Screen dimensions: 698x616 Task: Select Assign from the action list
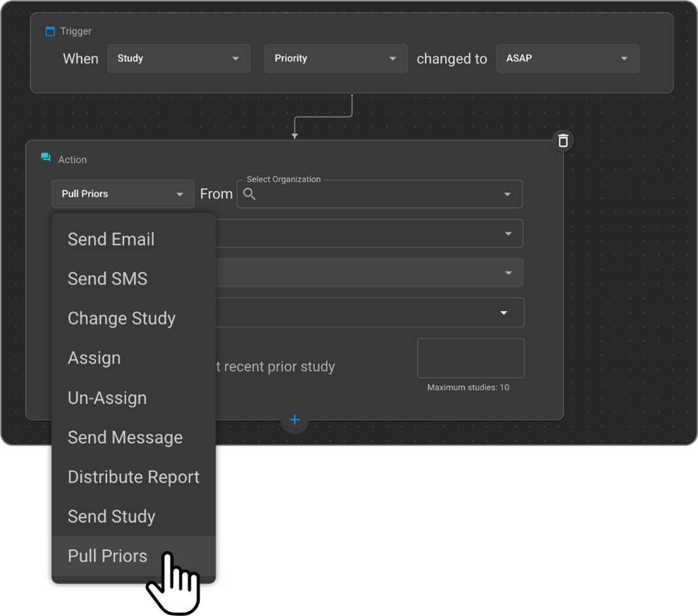click(x=94, y=358)
